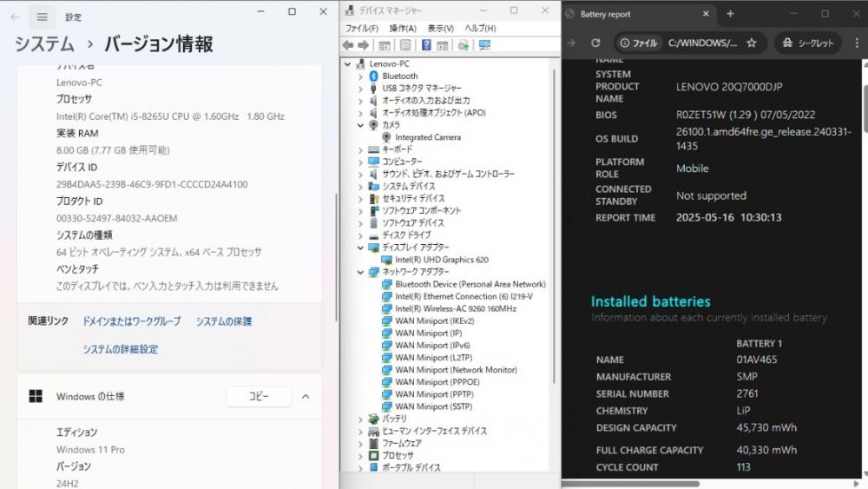Toggle the action pane toolbar icon
The width and height of the screenshot is (868, 489).
click(443, 45)
